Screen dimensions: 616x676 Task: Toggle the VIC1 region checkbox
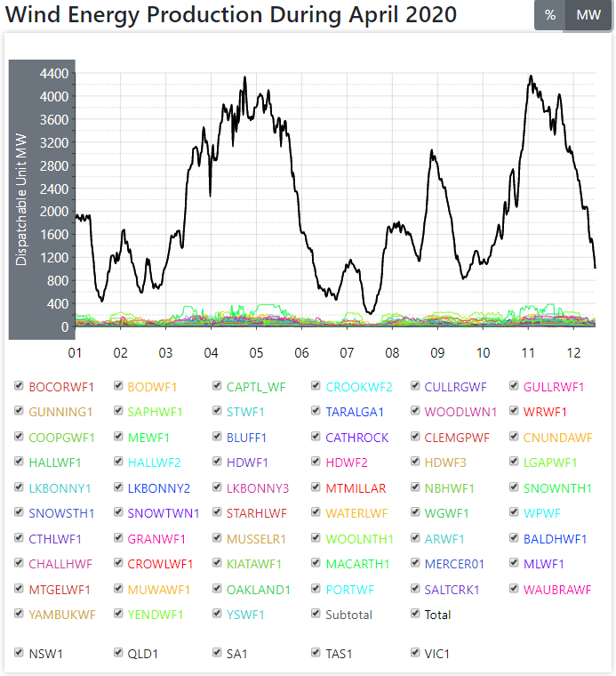click(416, 653)
